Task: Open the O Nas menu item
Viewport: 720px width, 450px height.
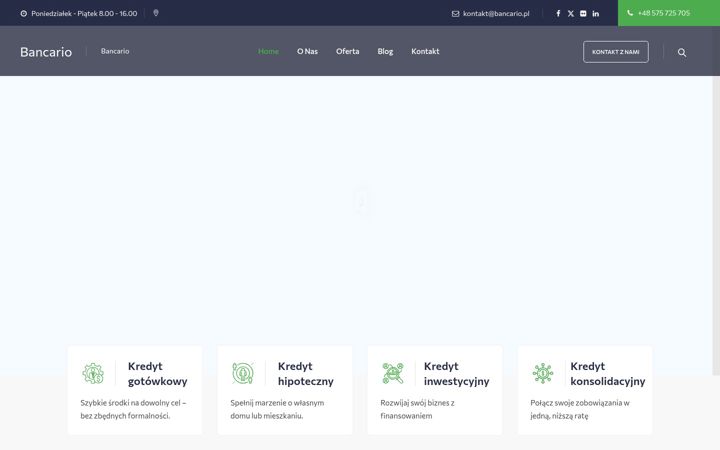Action: pos(307,51)
